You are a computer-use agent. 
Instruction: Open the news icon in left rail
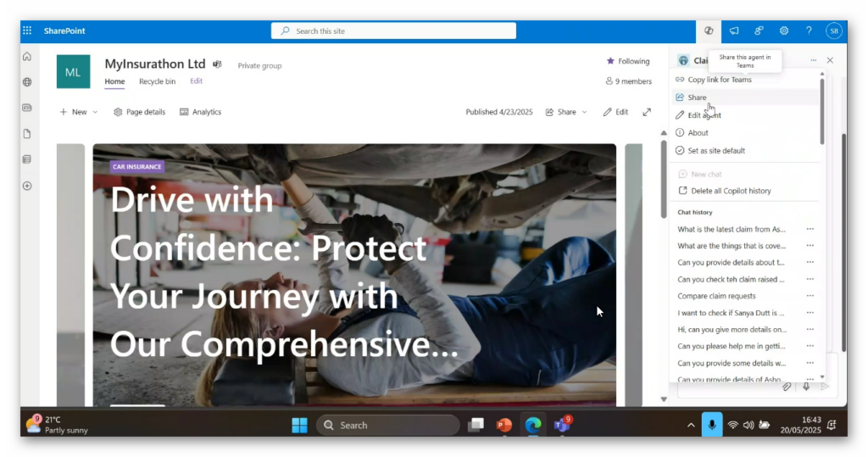point(27,108)
